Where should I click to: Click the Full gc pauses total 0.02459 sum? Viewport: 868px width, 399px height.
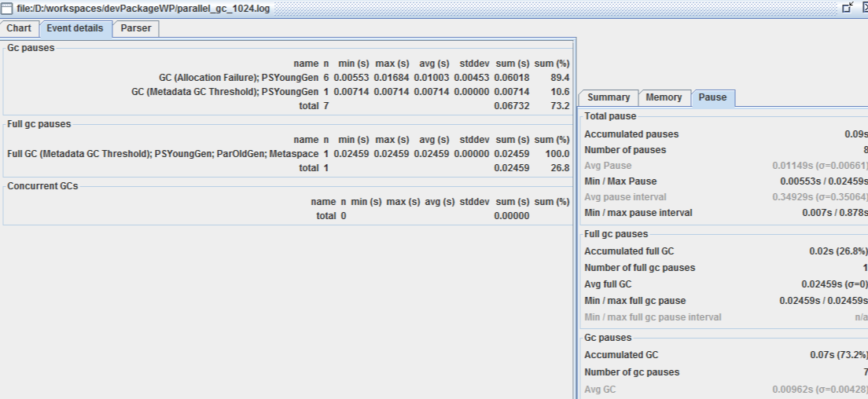[x=512, y=168]
